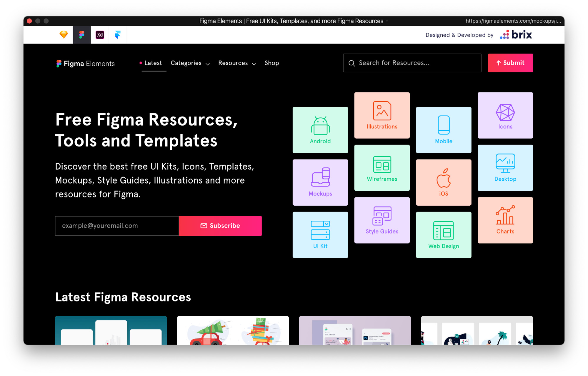Viewport: 588px width, 376px height.
Task: Close the window with red button
Action: coord(29,21)
